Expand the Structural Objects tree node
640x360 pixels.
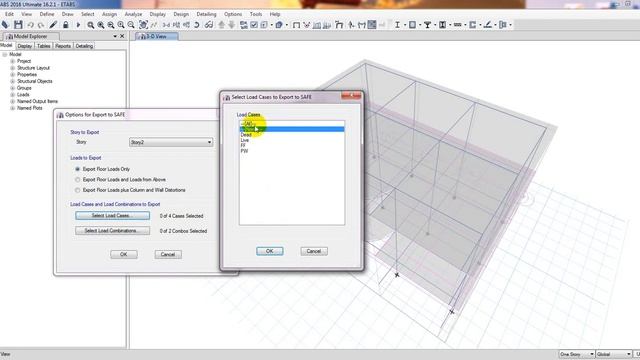click(x=13, y=81)
